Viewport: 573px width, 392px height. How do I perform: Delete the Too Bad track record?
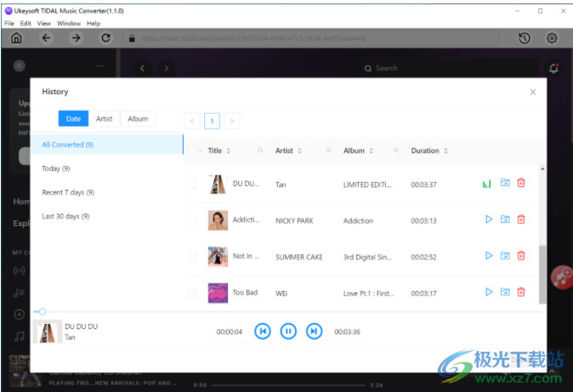[521, 292]
